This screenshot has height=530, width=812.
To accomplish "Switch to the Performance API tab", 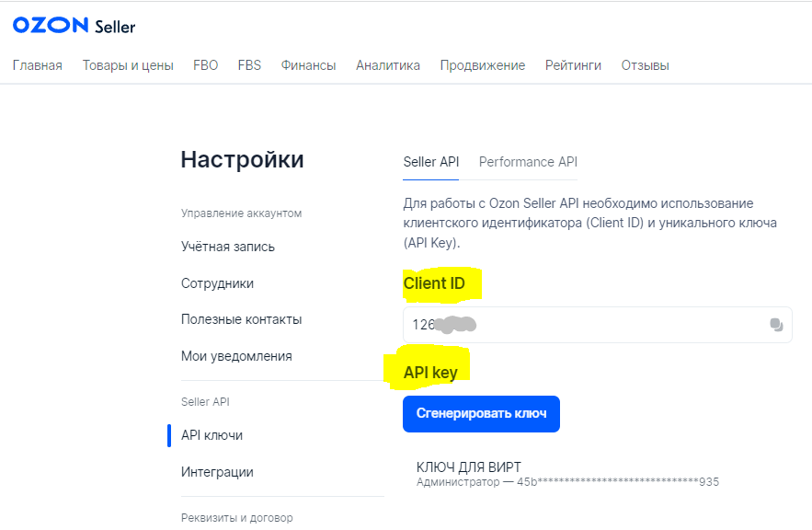I will click(x=528, y=162).
